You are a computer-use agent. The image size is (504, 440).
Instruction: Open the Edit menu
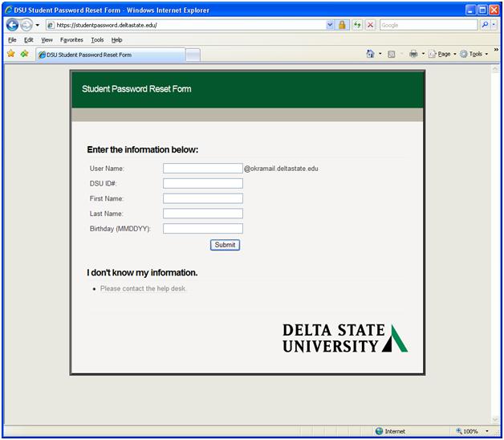[x=29, y=40]
